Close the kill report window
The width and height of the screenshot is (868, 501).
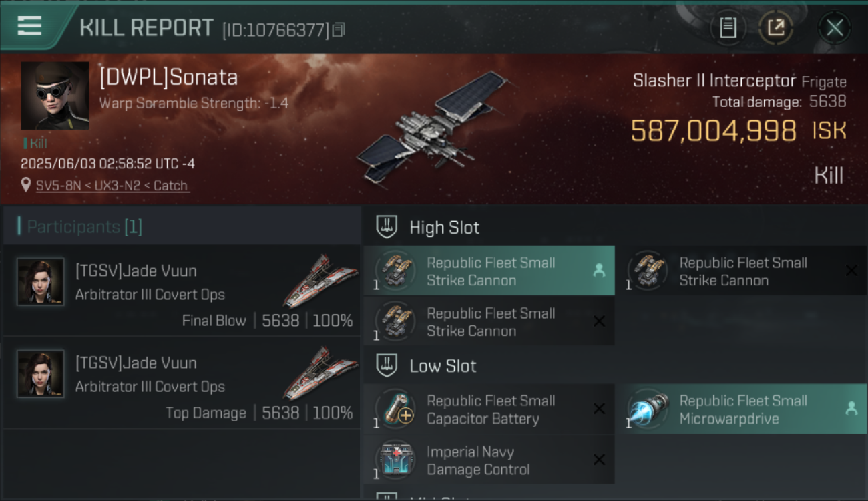tap(834, 27)
